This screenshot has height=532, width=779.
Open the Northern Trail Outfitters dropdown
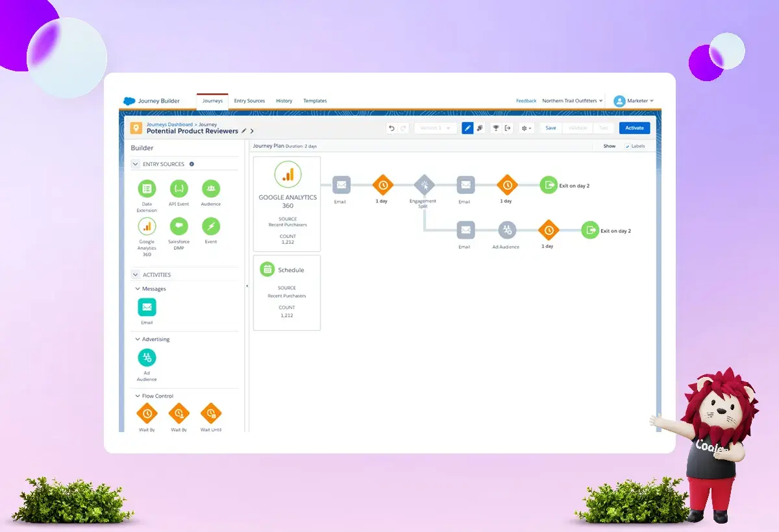pyautogui.click(x=573, y=101)
